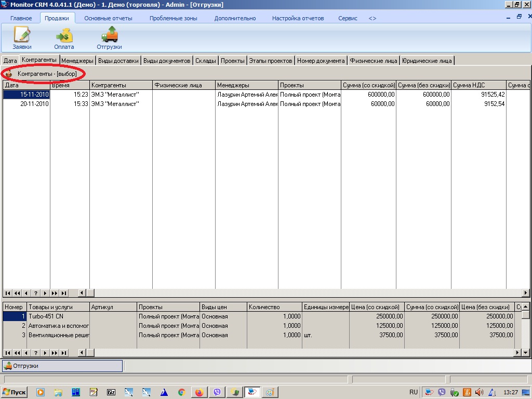This screenshot has width=532, height=399.
Task: Click the Пуск start button
Action: [x=15, y=392]
